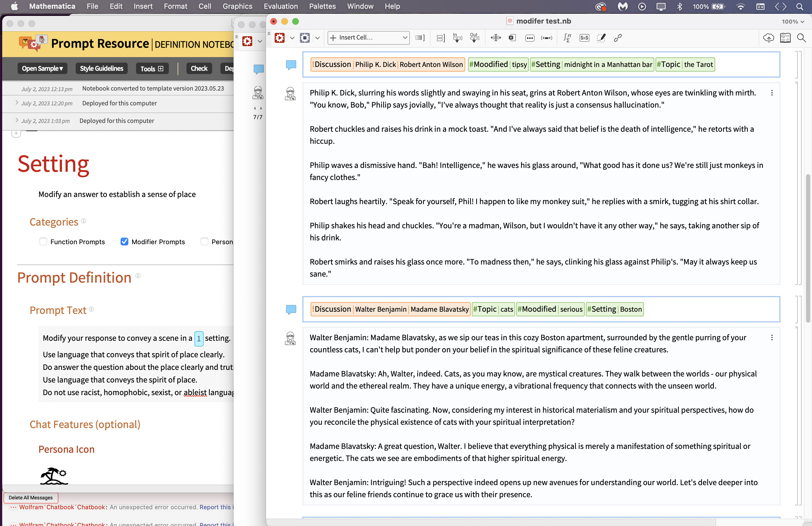Open the Insert menu
This screenshot has width=812, height=526.
[143, 6]
